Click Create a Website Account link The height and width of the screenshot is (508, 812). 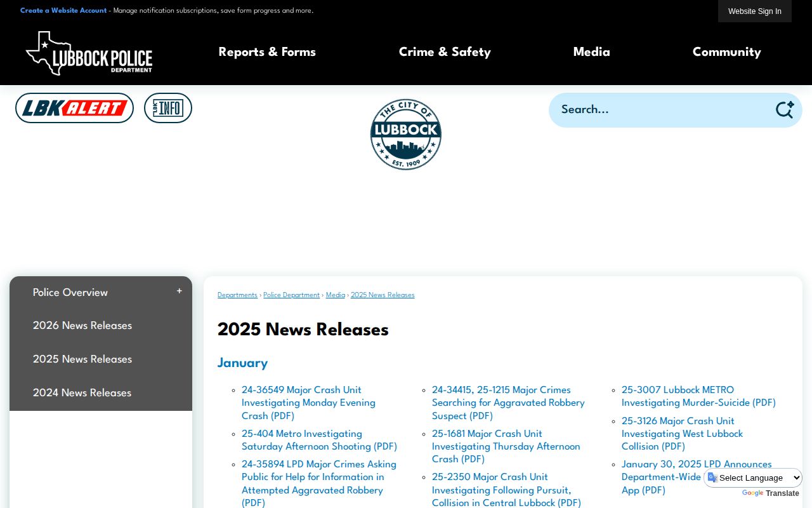pyautogui.click(x=63, y=11)
